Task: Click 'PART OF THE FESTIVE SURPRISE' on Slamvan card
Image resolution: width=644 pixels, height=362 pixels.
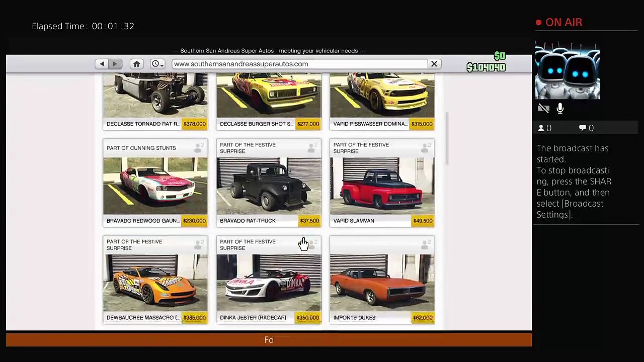Action: (361, 148)
